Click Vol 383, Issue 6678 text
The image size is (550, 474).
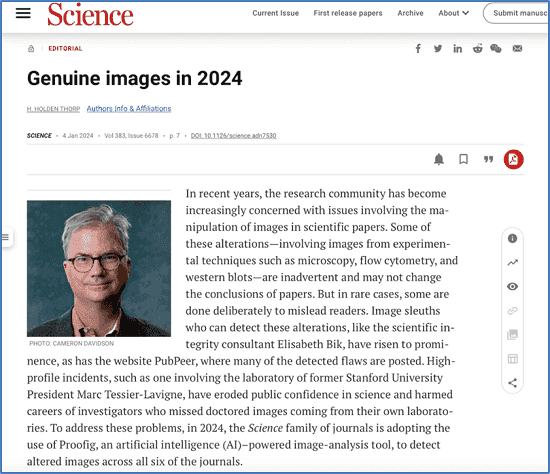click(x=132, y=136)
